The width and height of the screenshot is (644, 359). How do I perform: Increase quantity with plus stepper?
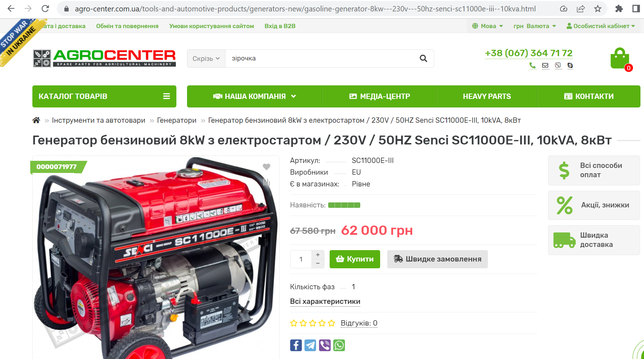pos(318,255)
